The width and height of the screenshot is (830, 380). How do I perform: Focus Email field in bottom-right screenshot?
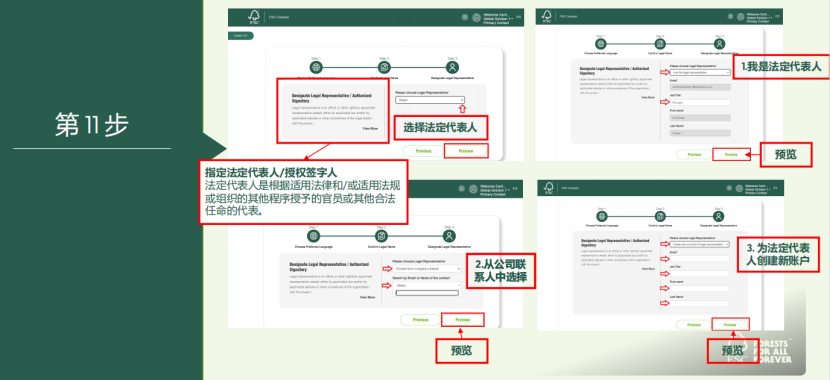point(699,259)
